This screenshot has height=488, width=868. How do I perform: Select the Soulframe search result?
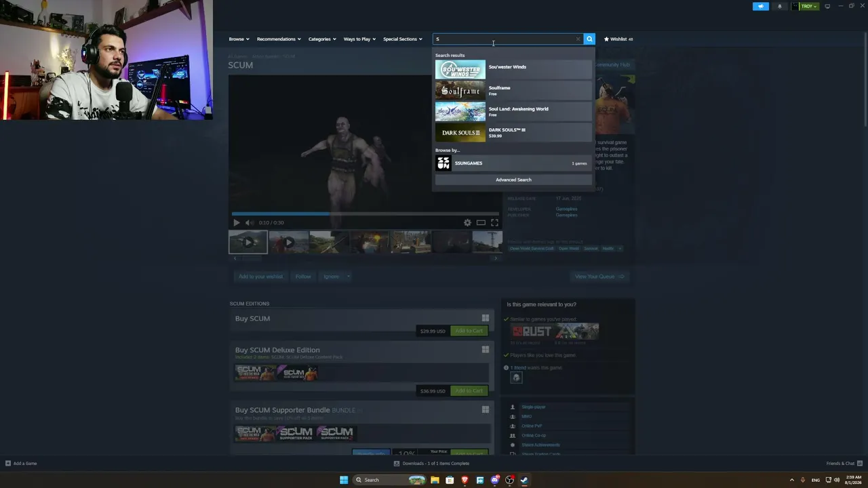point(513,91)
